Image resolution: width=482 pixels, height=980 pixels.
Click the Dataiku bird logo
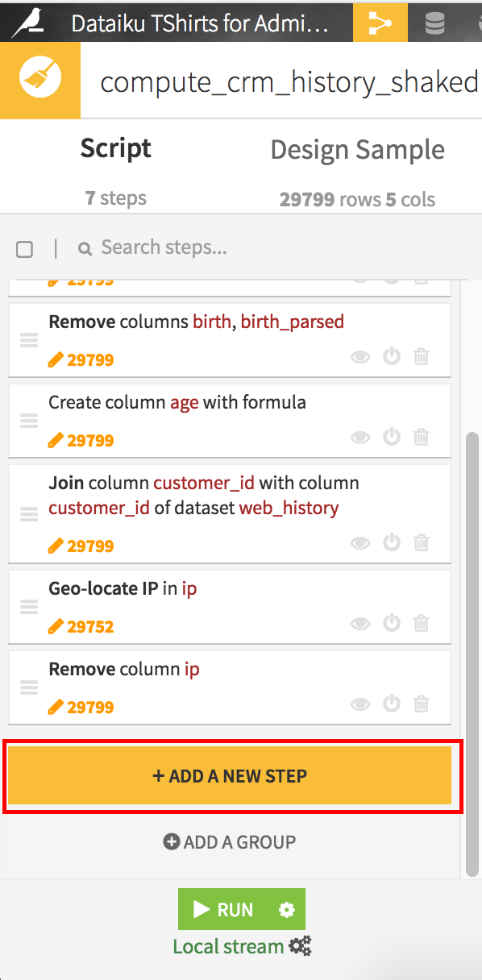tap(28, 21)
